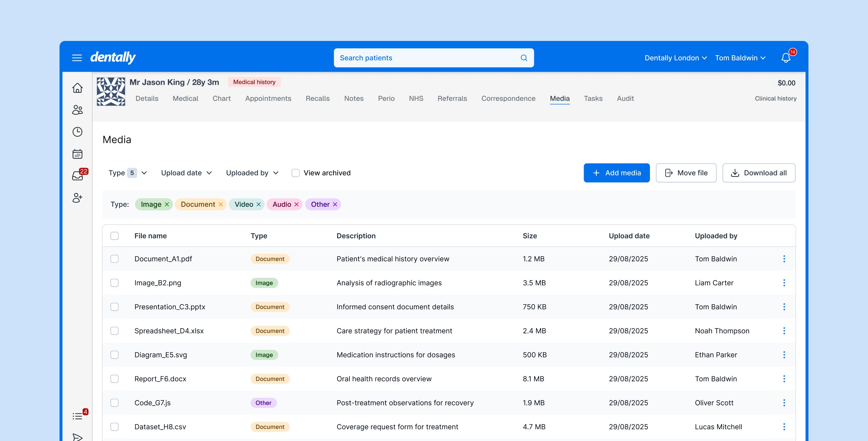The width and height of the screenshot is (868, 441).
Task: Click the home icon in sidebar
Action: (77, 88)
